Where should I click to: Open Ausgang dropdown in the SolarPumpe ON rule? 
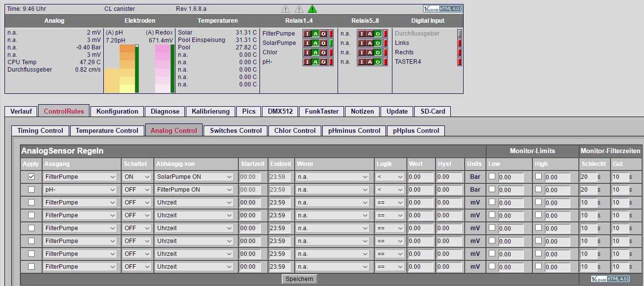80,176
